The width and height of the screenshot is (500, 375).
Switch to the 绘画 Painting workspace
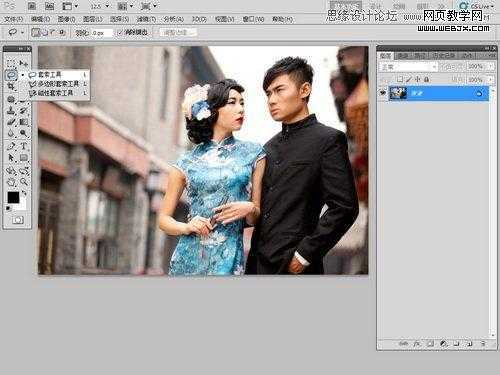pos(399,6)
